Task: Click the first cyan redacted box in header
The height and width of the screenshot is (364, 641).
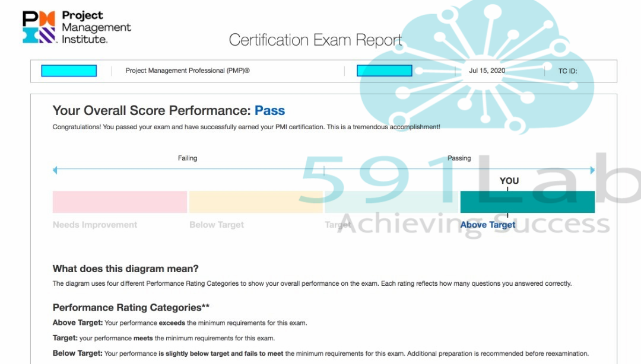Action: click(x=69, y=71)
